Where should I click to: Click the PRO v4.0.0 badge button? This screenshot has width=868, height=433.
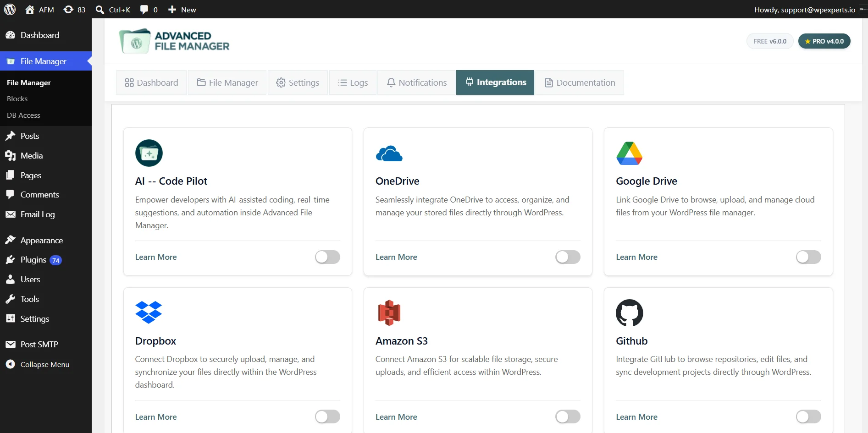(824, 41)
